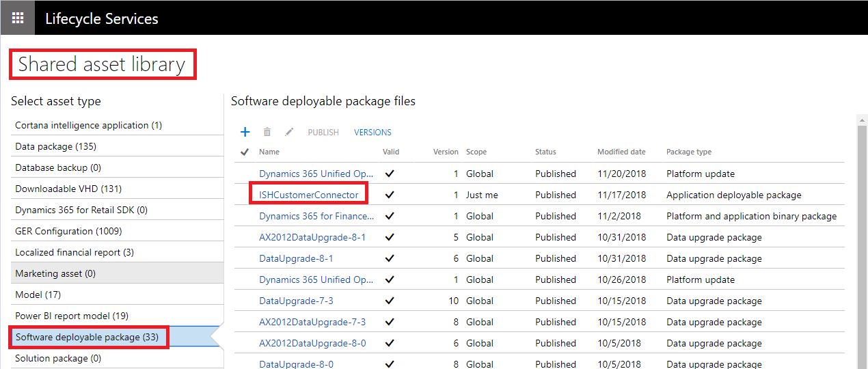Choose Solution package (0) type
This screenshot has height=369, width=868.
[117, 358]
